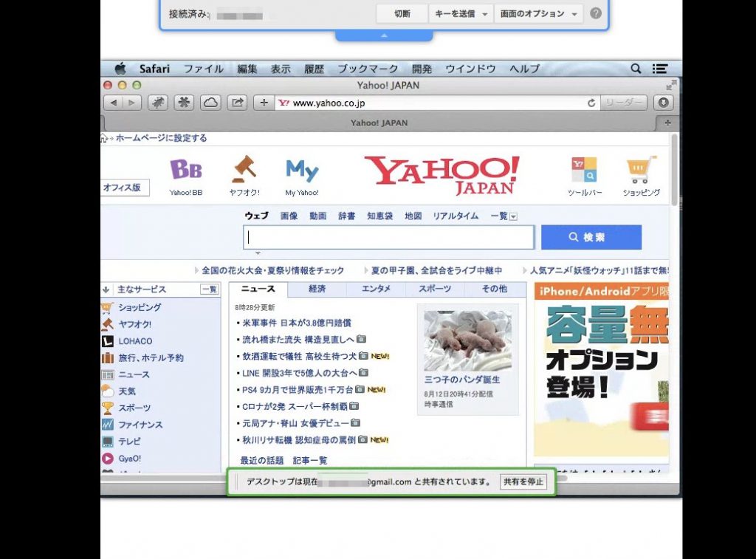756x559 pixels.
Task: Show Safari downloads
Action: coord(664,103)
